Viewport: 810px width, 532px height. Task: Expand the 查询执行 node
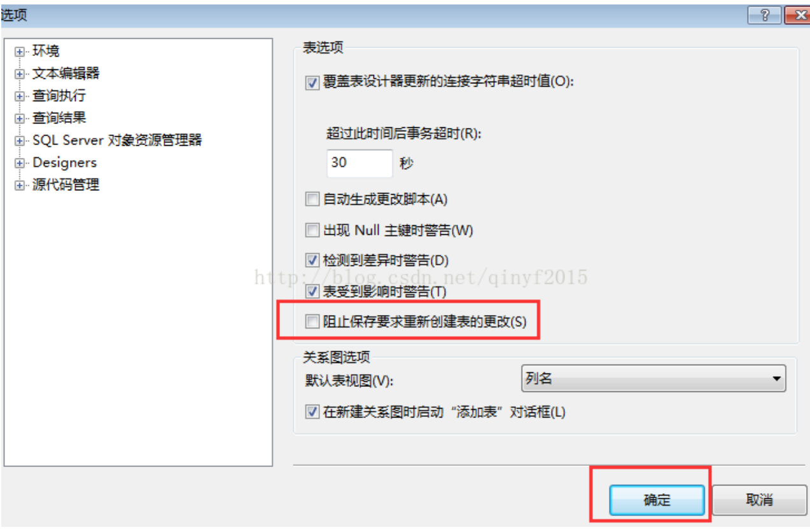coord(20,97)
